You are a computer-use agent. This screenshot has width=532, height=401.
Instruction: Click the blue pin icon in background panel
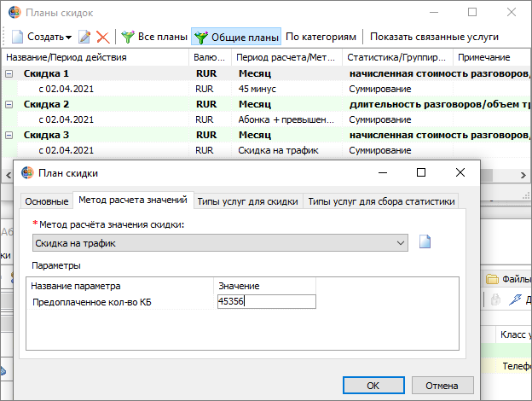(x=515, y=299)
